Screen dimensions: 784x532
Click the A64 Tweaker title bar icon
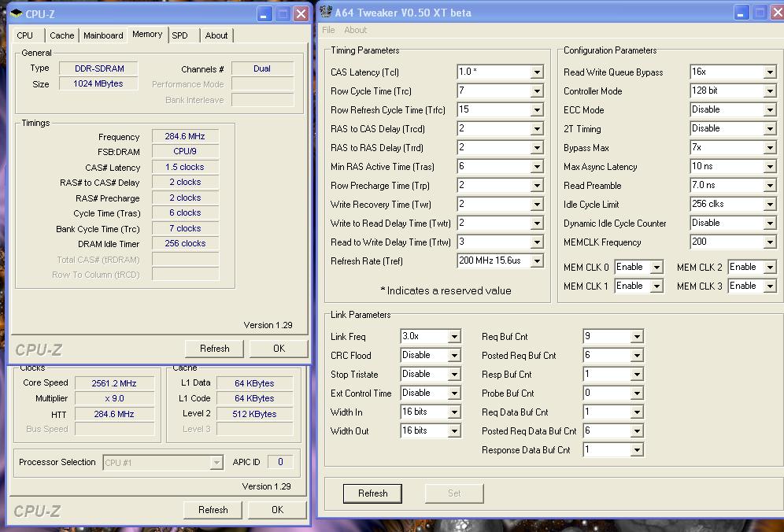[326, 12]
